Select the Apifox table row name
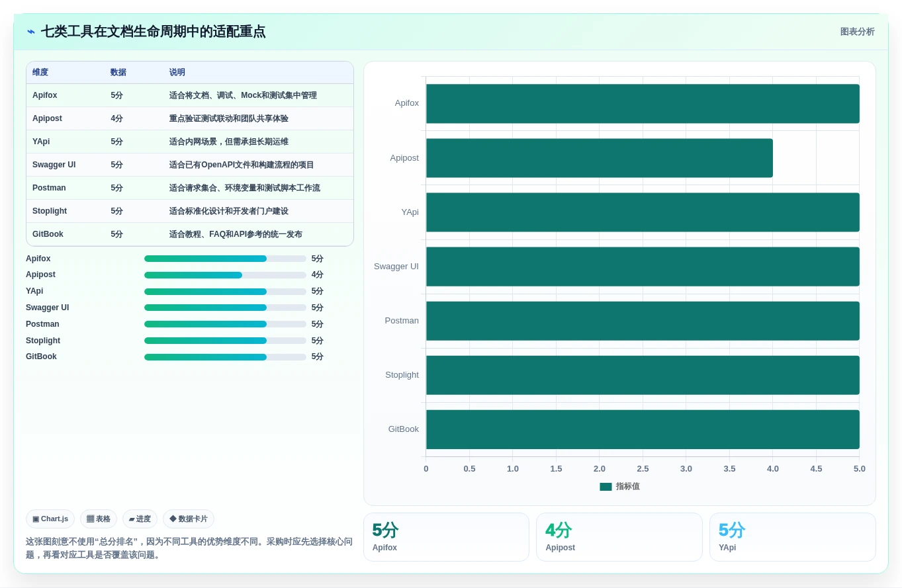Viewport: 902px width, 588px height. tap(45, 95)
